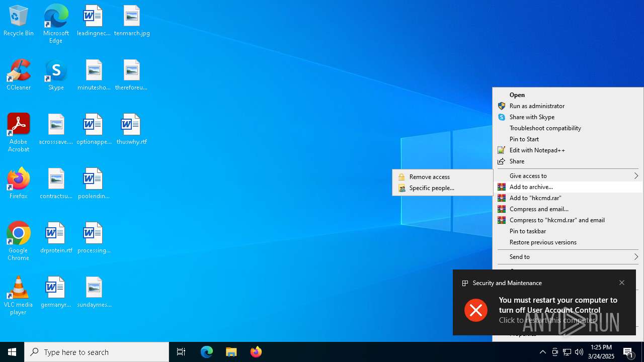Select the optionappe Word document icon
The width and height of the screenshot is (644, 362).
click(94, 130)
